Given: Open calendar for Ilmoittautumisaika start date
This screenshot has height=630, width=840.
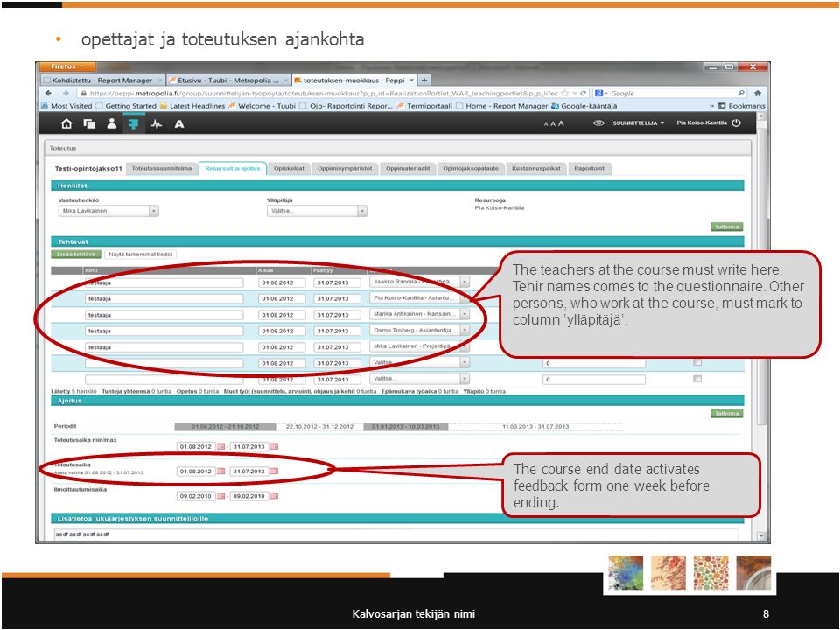Looking at the screenshot, I should [x=220, y=496].
